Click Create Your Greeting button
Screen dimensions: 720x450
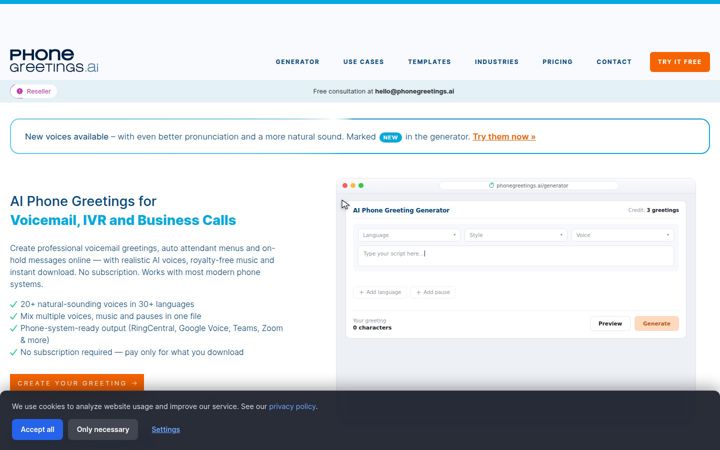pos(77,383)
